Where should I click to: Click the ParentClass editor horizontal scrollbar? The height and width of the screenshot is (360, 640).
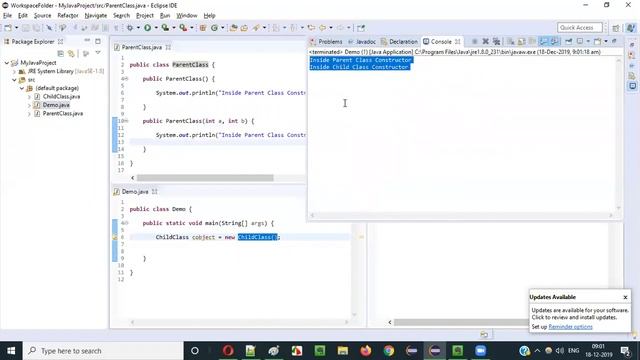coord(205,178)
